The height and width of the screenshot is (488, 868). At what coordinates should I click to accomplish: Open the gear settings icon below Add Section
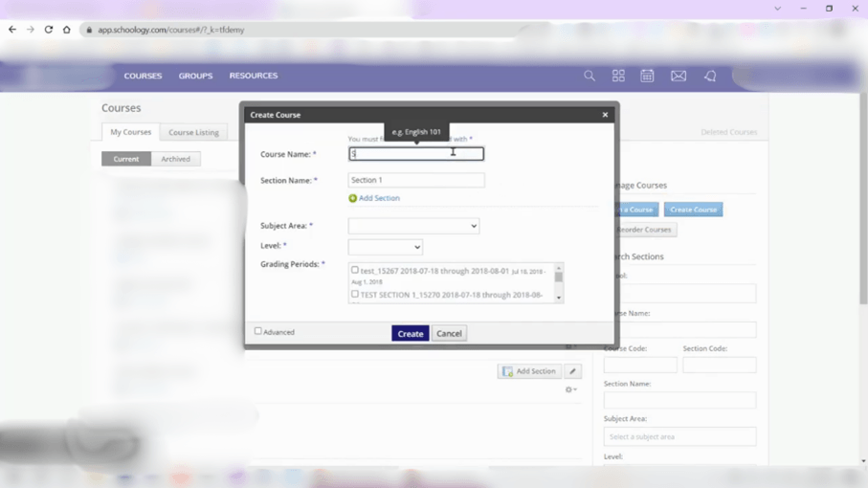tap(570, 389)
